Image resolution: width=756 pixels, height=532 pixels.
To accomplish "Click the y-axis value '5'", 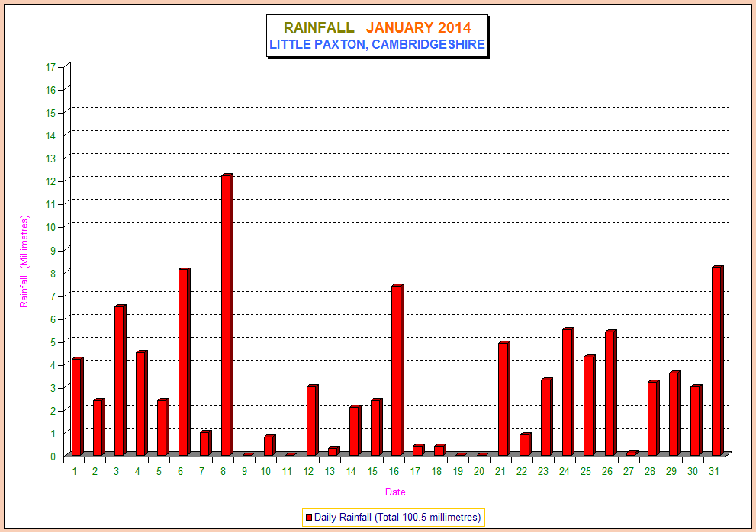I will click(x=53, y=342).
